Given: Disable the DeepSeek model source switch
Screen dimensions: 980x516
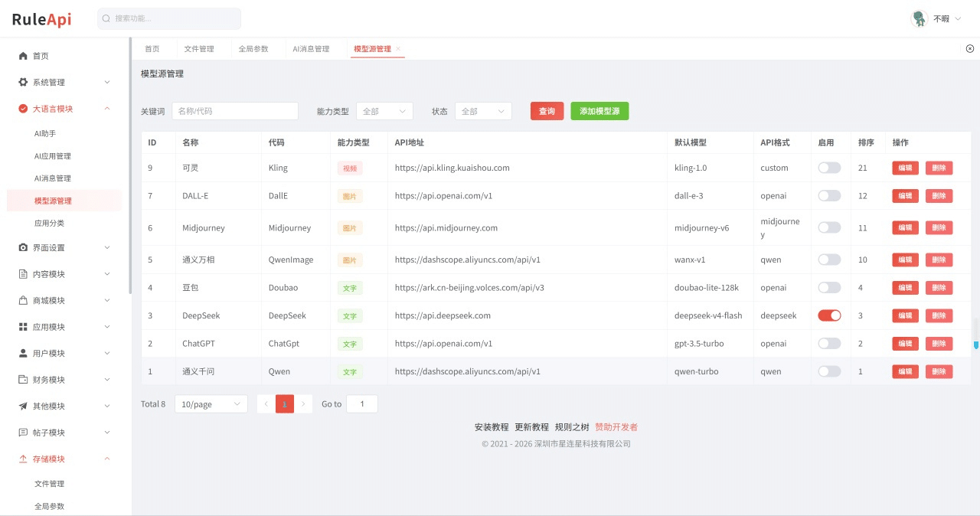Looking at the screenshot, I should (829, 315).
